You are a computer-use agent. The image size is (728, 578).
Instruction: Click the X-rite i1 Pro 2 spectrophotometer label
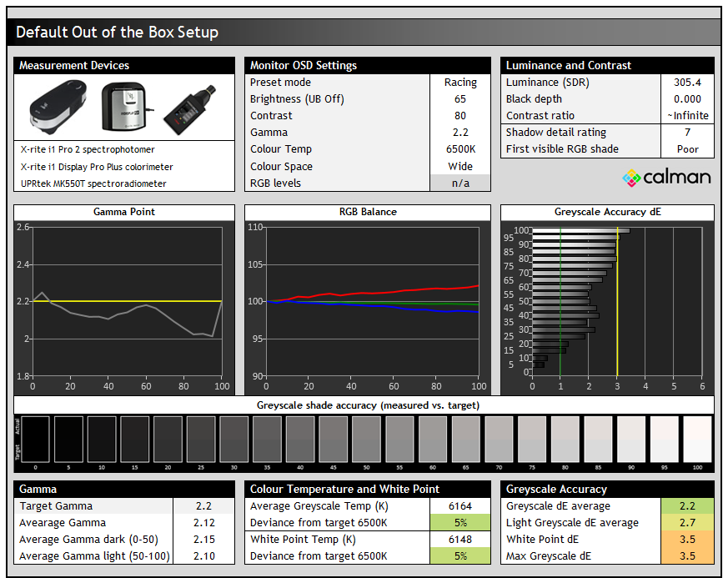tap(88, 150)
